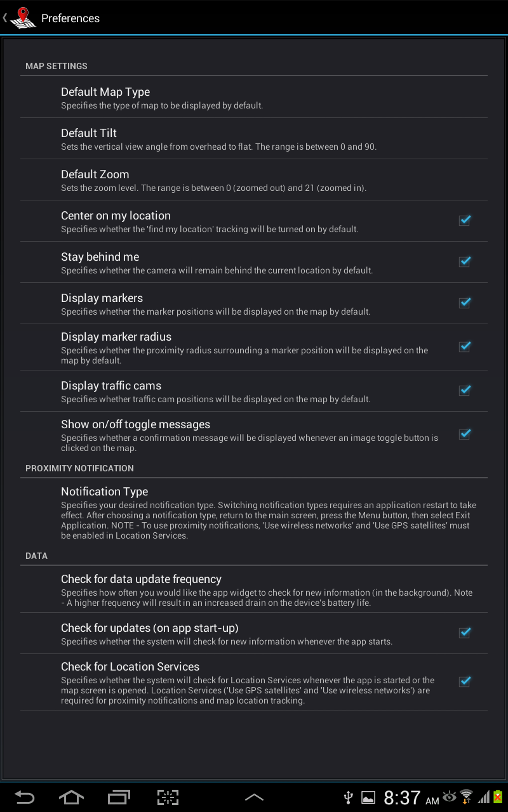Tap the app map-pin icon in header

pos(23,18)
